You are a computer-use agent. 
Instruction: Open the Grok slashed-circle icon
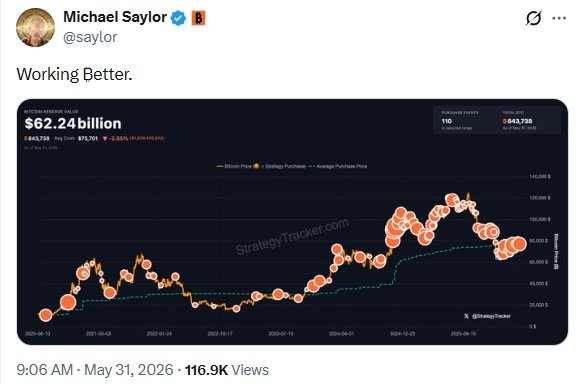[x=533, y=18]
